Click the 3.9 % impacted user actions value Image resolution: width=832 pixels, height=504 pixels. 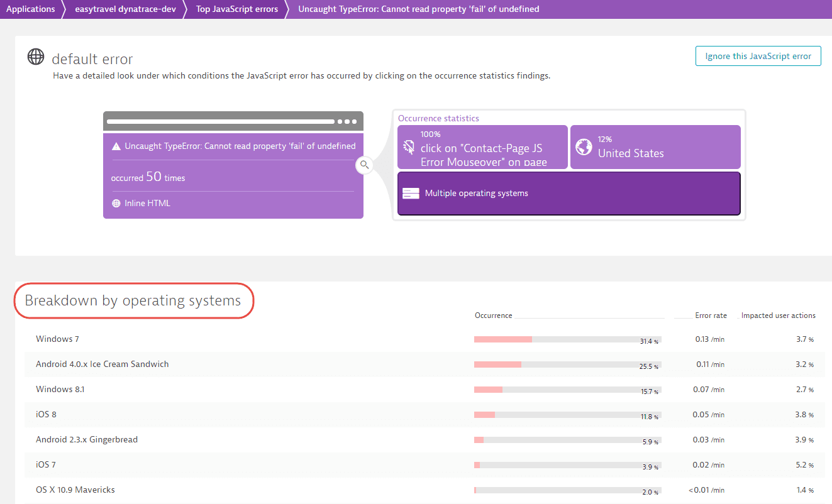click(x=805, y=439)
